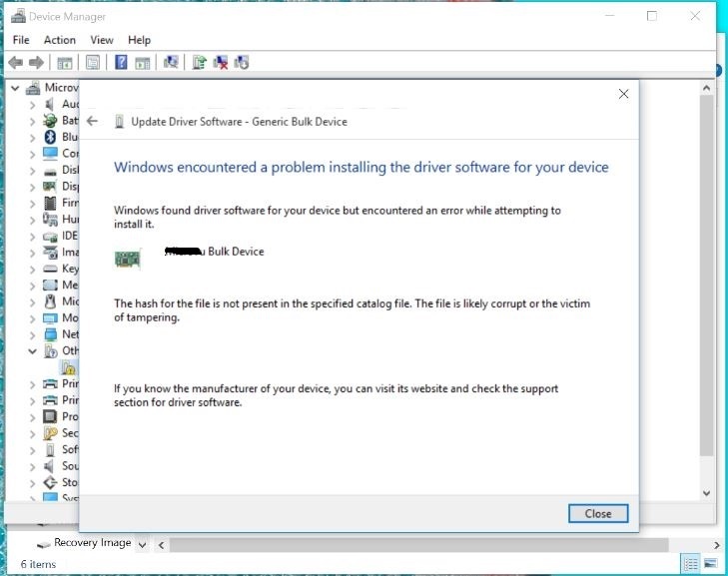728x576 pixels.
Task: Toggle the show/hide console tree toolbar icon
Action: (x=65, y=63)
